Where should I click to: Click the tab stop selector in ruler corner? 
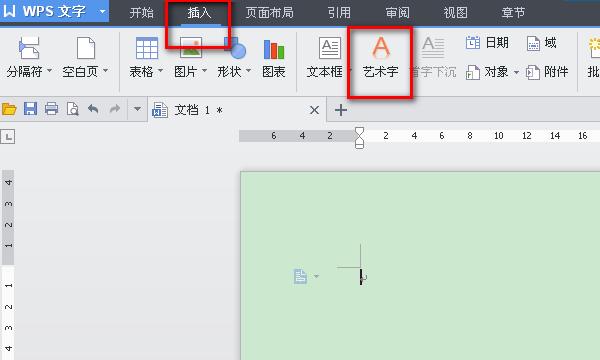click(x=8, y=137)
